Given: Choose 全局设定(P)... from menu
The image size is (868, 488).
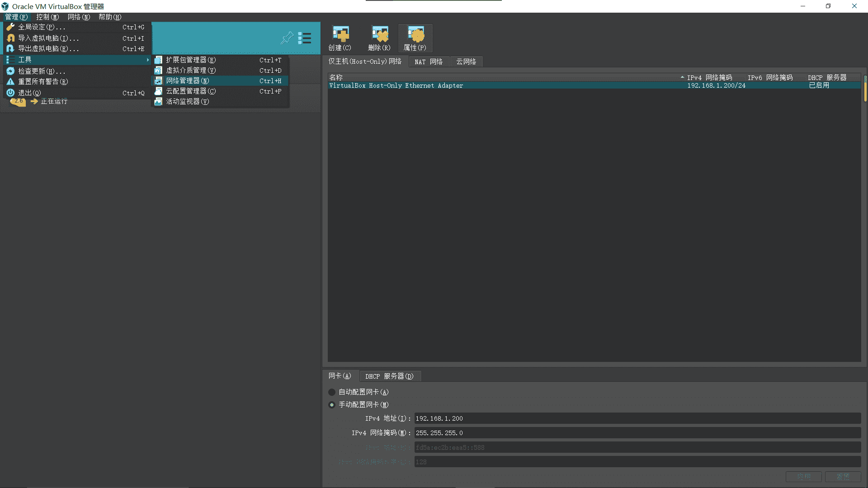Looking at the screenshot, I should pyautogui.click(x=78, y=27).
